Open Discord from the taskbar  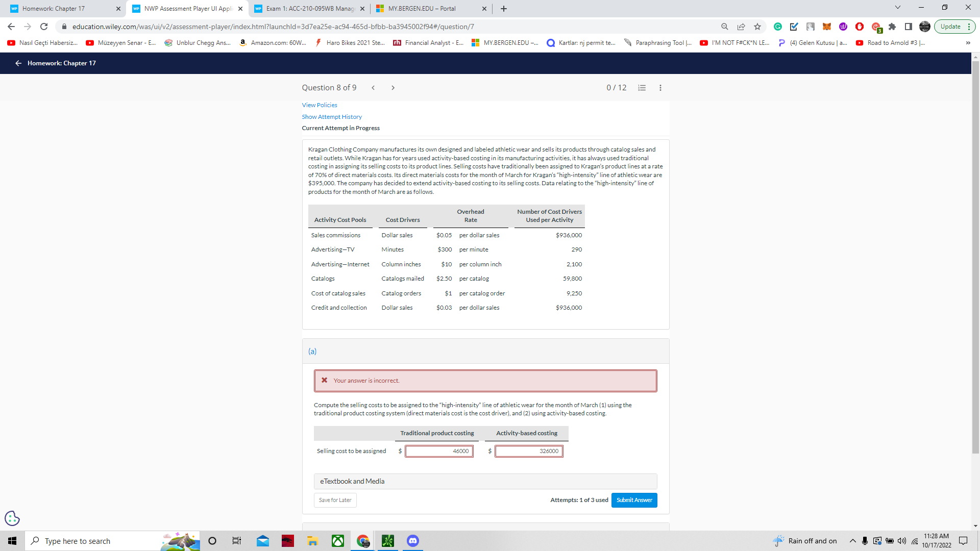point(413,541)
